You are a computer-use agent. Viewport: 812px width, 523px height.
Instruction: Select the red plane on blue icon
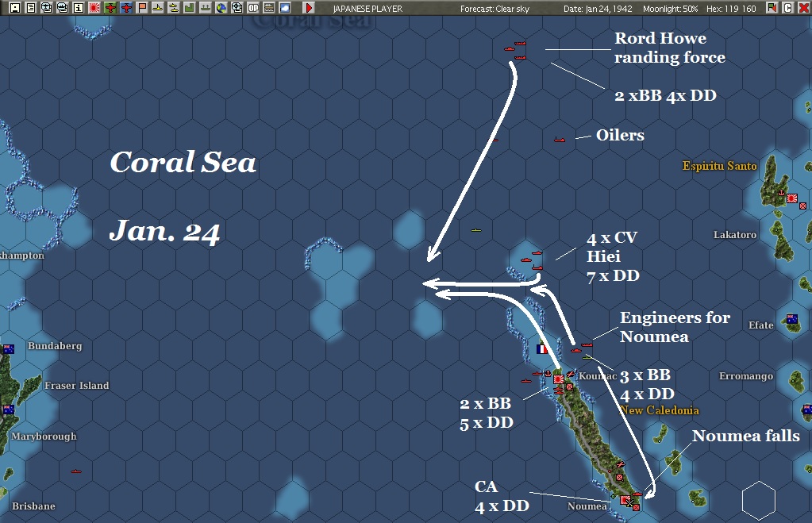pos(126,8)
